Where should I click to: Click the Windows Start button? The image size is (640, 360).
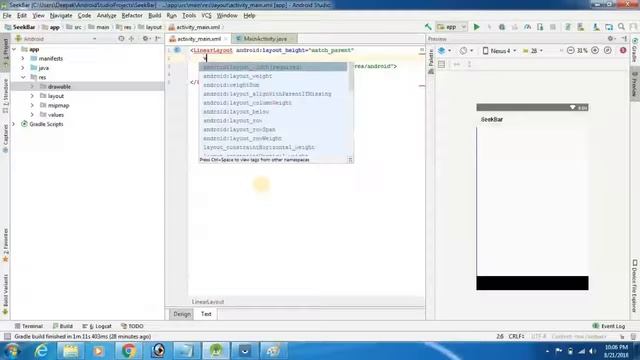pyautogui.click(x=11, y=351)
